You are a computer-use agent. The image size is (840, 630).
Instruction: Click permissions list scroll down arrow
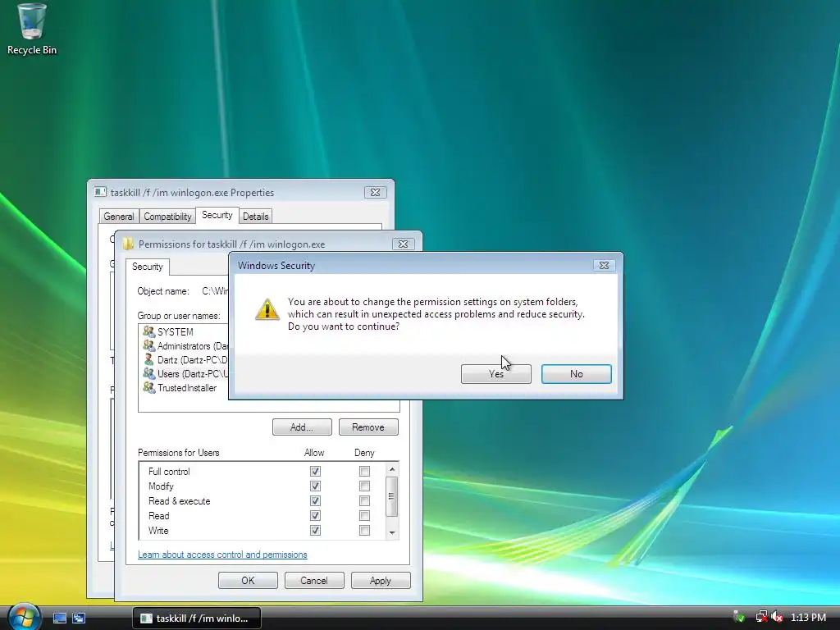point(392,532)
